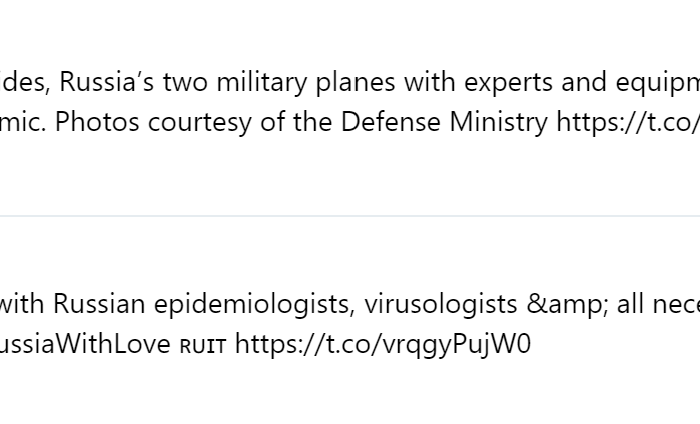Screen dimensions: 700x424
Task: Click the small RUIT flag text
Action: click(x=203, y=346)
